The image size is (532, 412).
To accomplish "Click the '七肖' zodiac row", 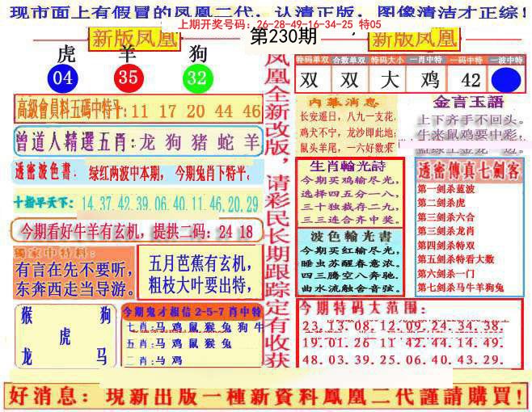I will click(x=195, y=327).
